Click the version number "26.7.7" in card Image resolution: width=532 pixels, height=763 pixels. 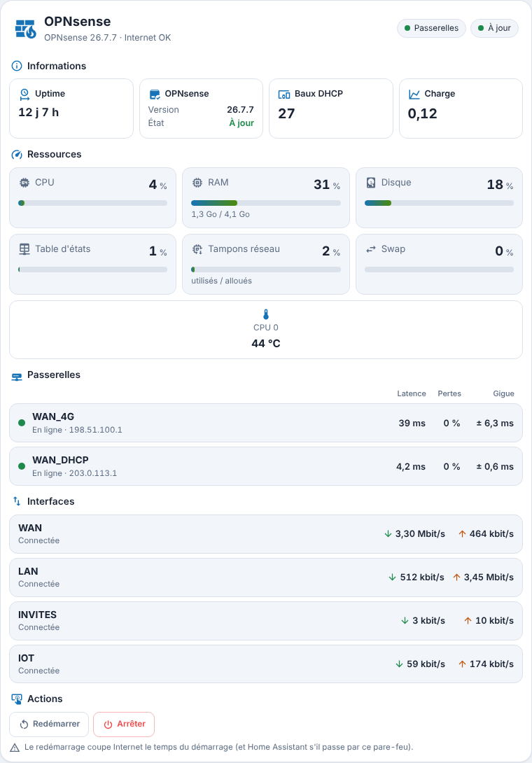click(240, 110)
